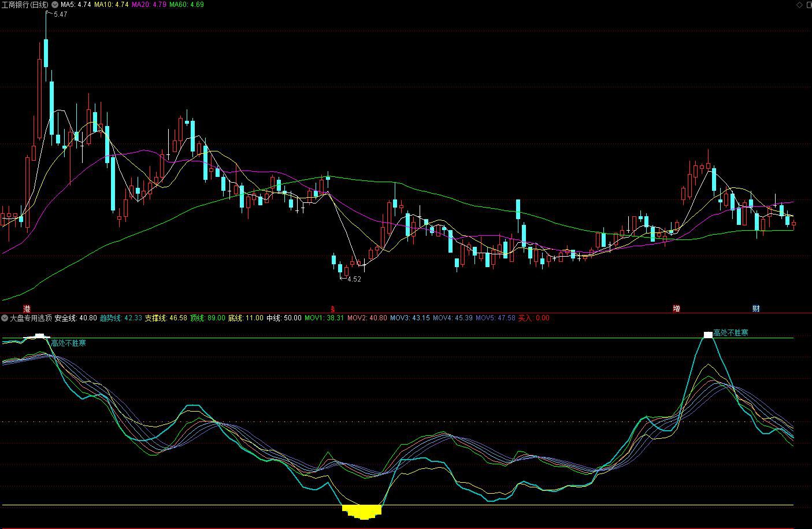Select the MOV1: 38.31 indicator value

tap(324, 318)
